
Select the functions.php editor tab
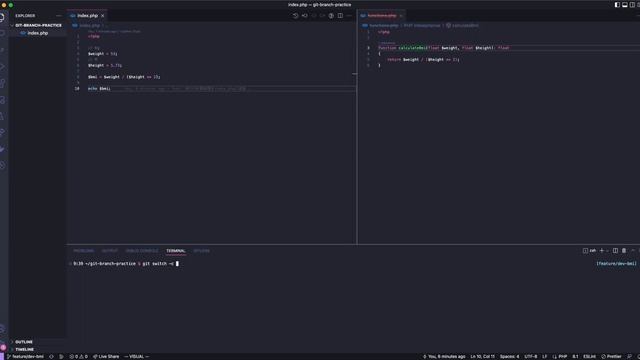382,16
